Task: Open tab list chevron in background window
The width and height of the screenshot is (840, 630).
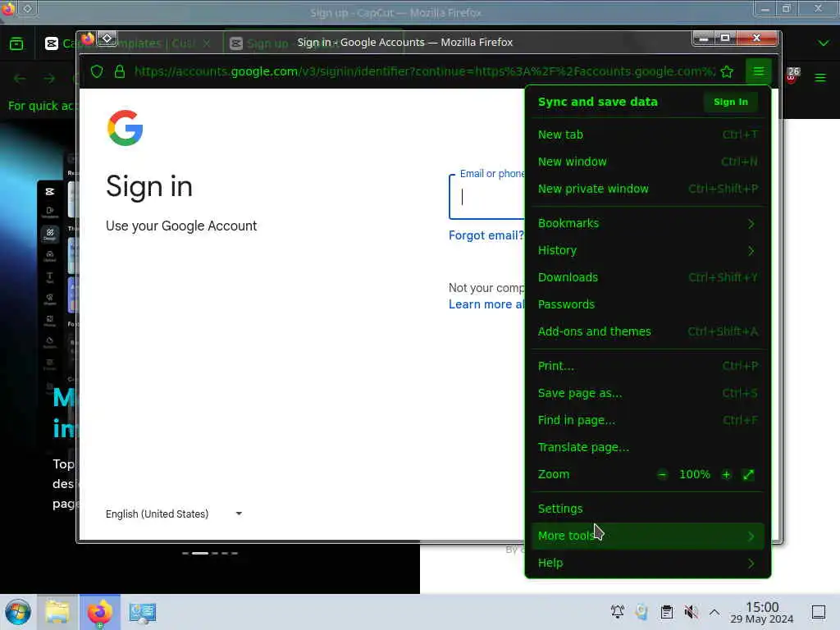Action: (824, 43)
